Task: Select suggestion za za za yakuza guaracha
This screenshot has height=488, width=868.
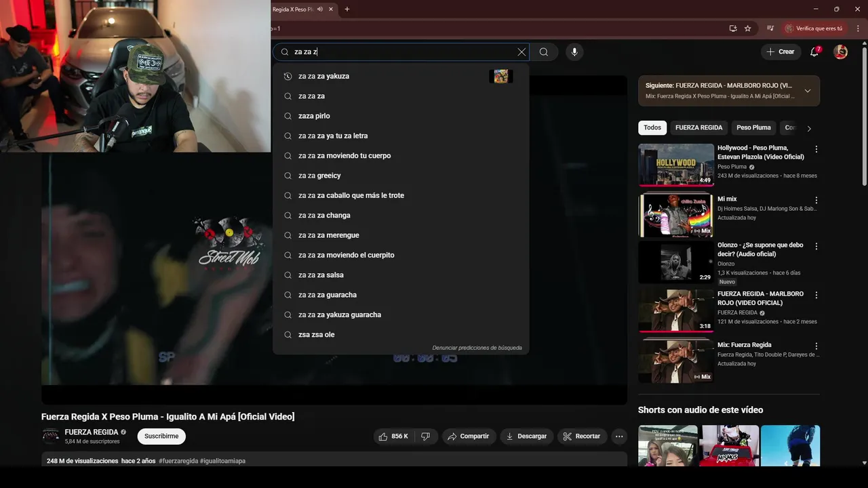Action: (x=401, y=314)
